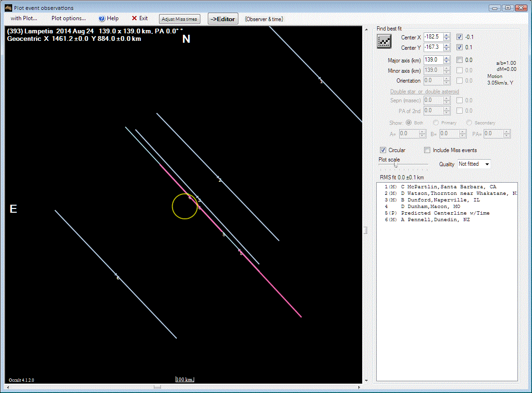532x393 pixels.
Task: Click the Major axis (km) input field
Action: 433,60
